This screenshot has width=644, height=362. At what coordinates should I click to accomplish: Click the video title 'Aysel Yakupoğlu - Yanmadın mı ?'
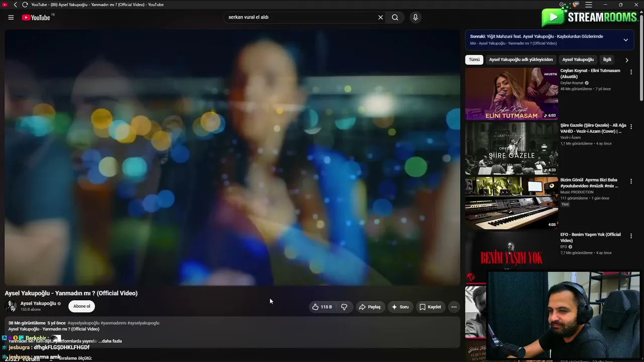(71, 293)
